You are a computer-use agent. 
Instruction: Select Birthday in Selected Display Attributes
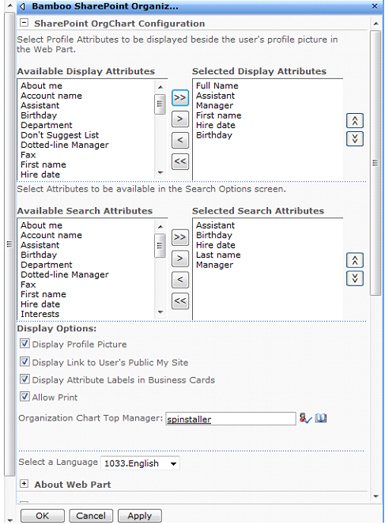[x=214, y=135]
